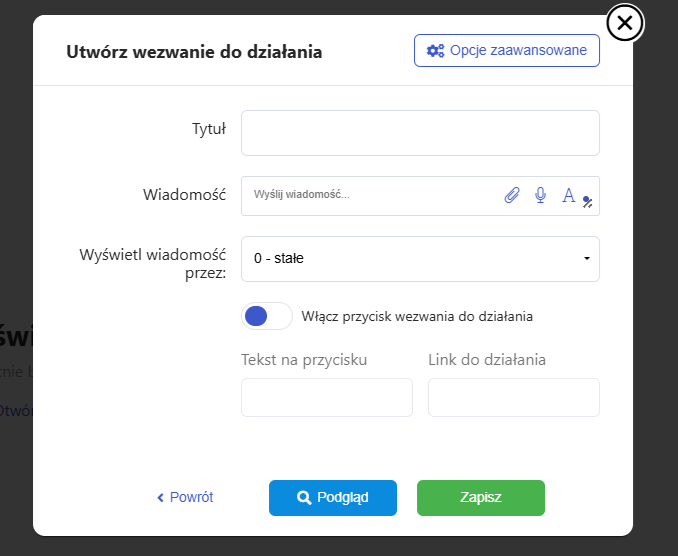Select the Tekst na przycisku input
678x556 pixels.
click(326, 397)
